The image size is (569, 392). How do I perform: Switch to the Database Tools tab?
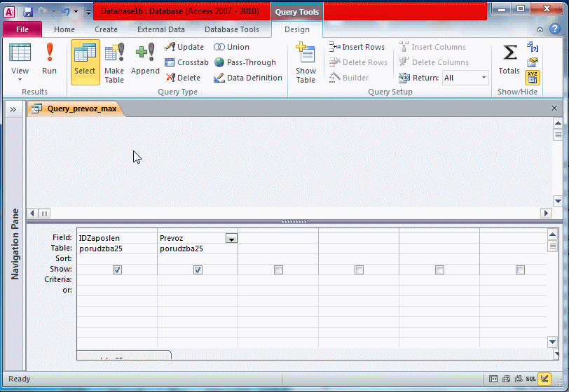232,29
